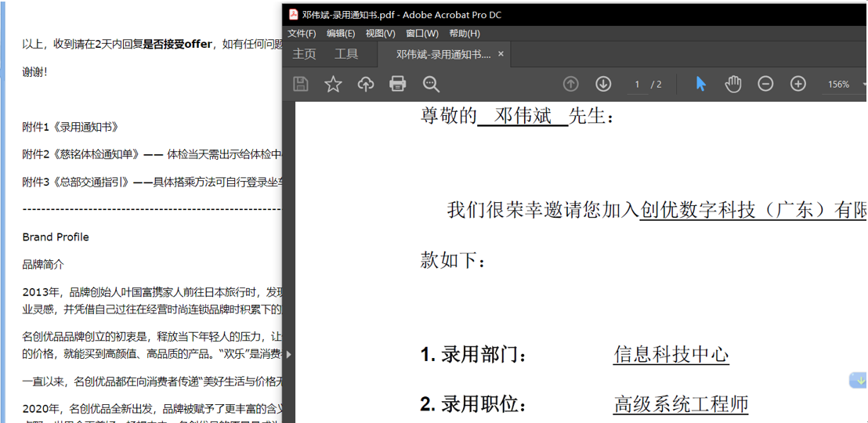The width and height of the screenshot is (868, 423).
Task: Click the cloud upload icon
Action: tap(366, 84)
